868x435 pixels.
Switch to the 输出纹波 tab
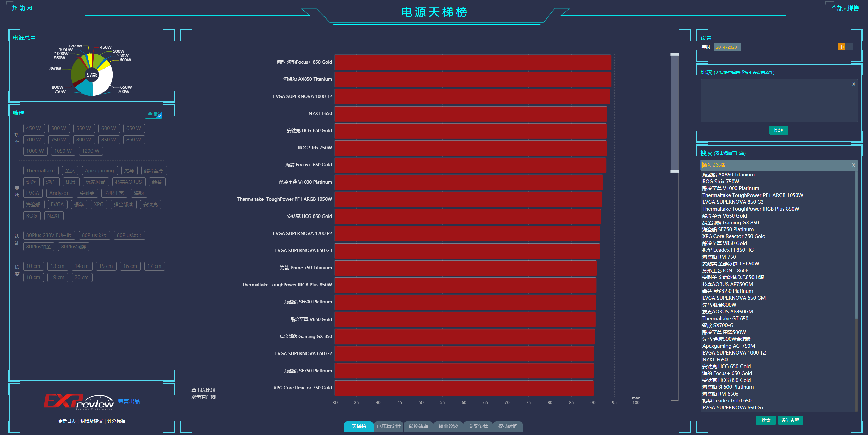[x=448, y=426]
